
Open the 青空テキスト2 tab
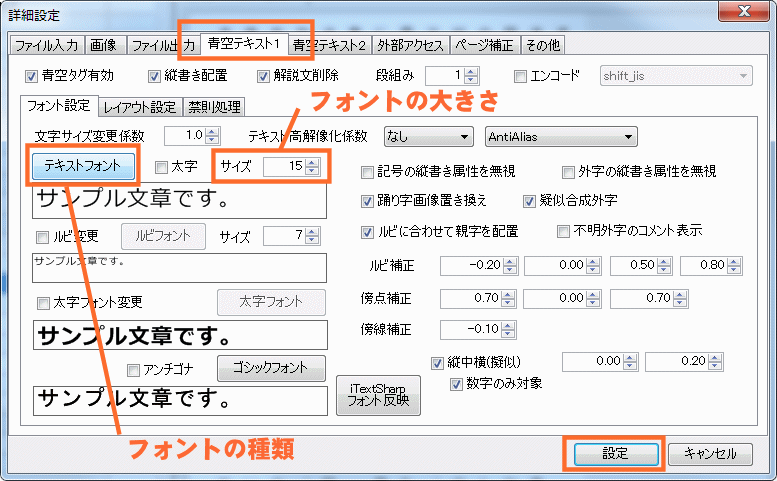(329, 45)
